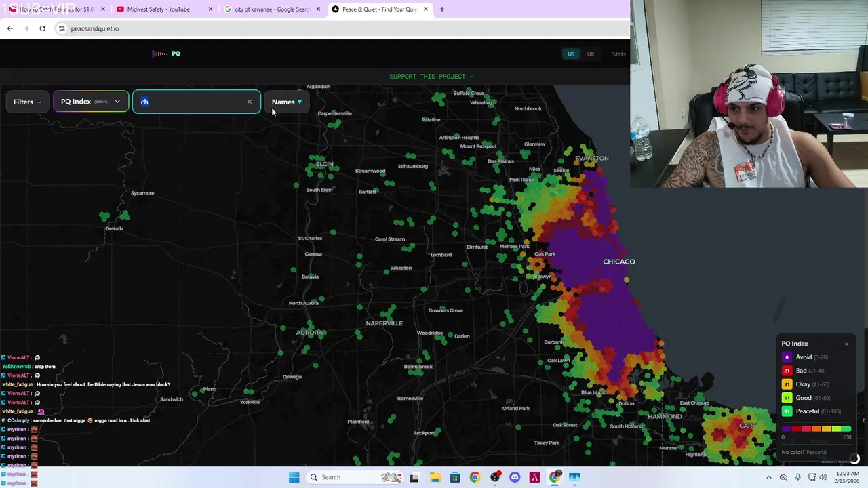The height and width of the screenshot is (488, 868).
Task: Click the ELGIN map label
Action: (325, 164)
